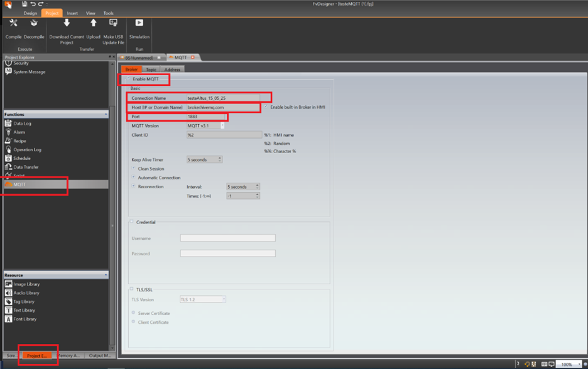Image resolution: width=588 pixels, height=369 pixels.
Task: Toggle the Enable MQTT checkbox
Action: point(128,78)
